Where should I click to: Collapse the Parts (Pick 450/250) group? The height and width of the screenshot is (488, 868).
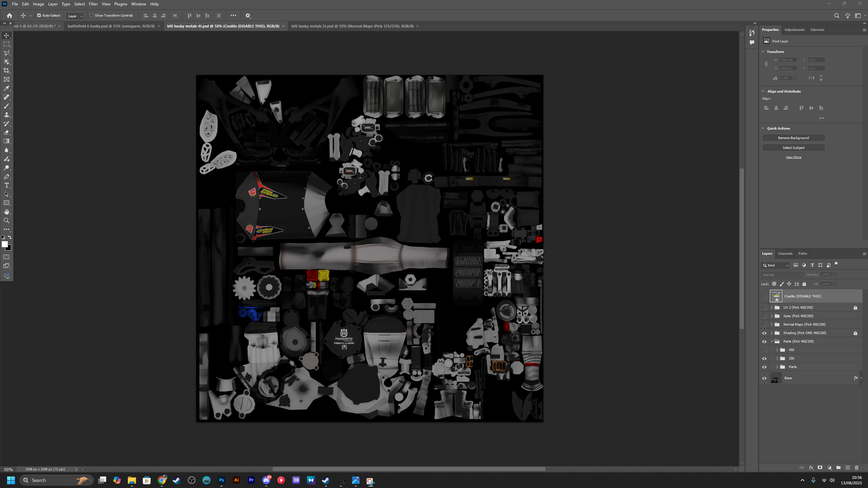tap(771, 342)
